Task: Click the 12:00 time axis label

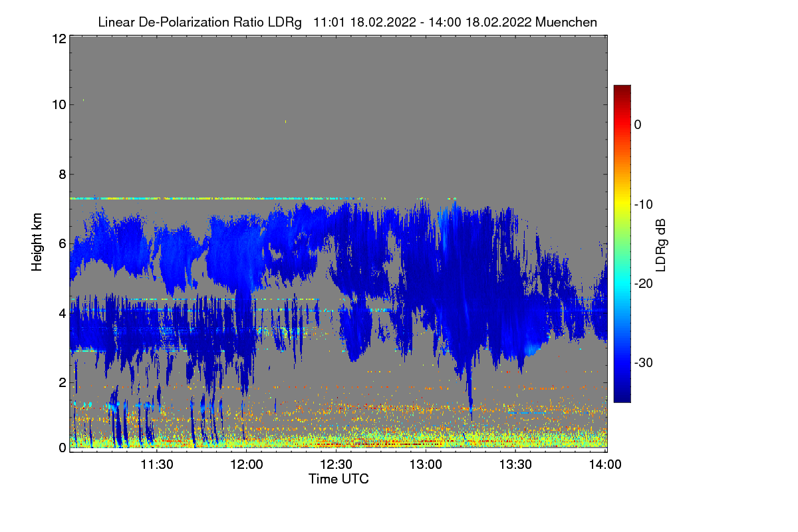Action: coord(246,464)
